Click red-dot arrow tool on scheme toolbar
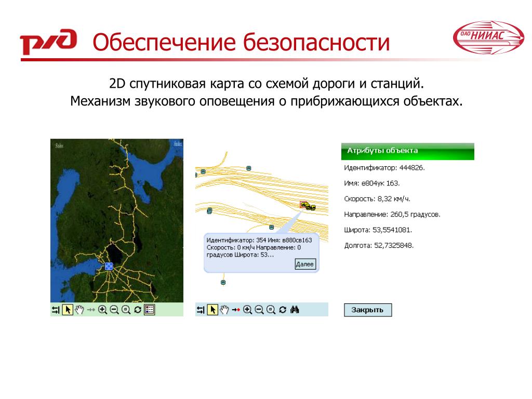This screenshot has height=399, width=532. [236, 310]
